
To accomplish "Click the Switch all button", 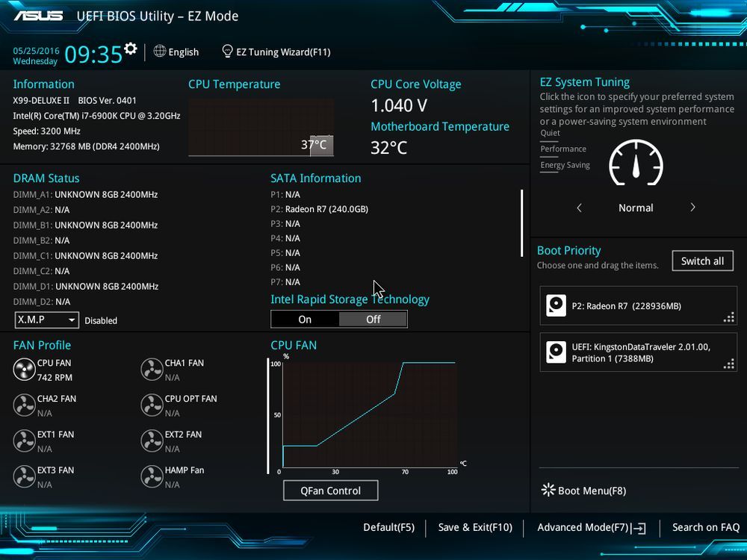I will coord(702,261).
